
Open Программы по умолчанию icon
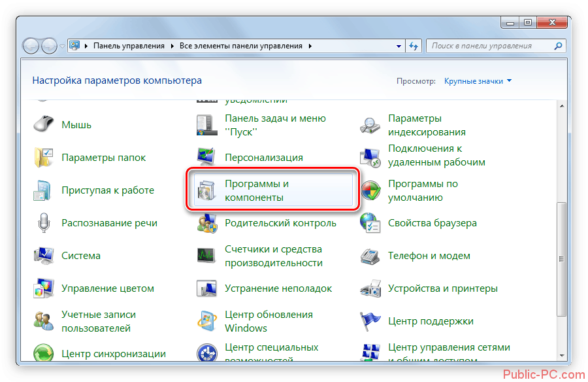(x=370, y=190)
